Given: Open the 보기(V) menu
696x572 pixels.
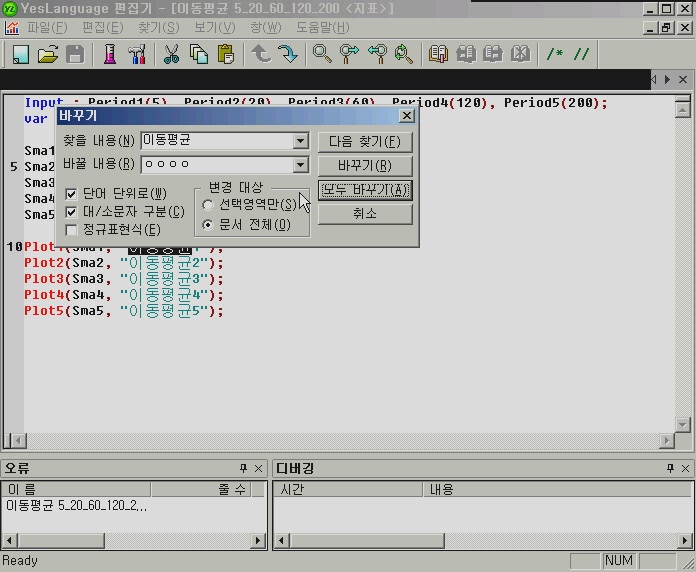Looking at the screenshot, I should tap(215, 27).
